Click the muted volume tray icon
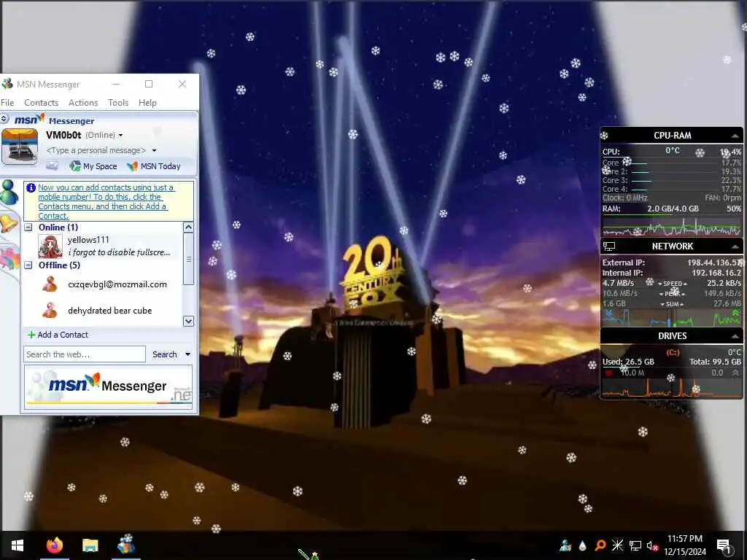Screen dimensions: 747x560 pos(652,545)
